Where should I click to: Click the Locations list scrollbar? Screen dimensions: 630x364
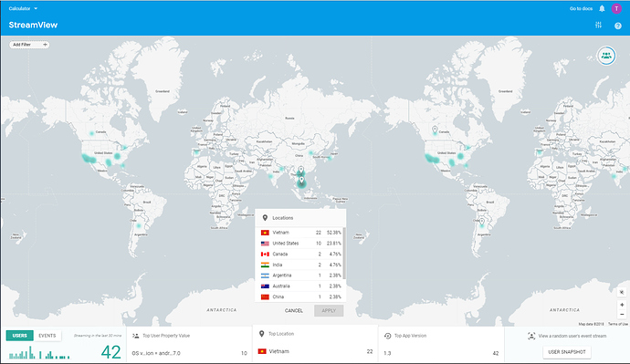tap(344, 254)
